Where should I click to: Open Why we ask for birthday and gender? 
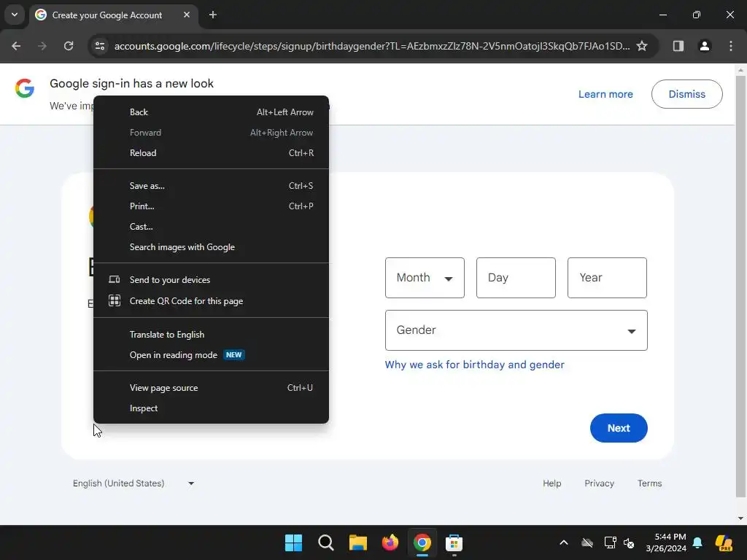474,365
